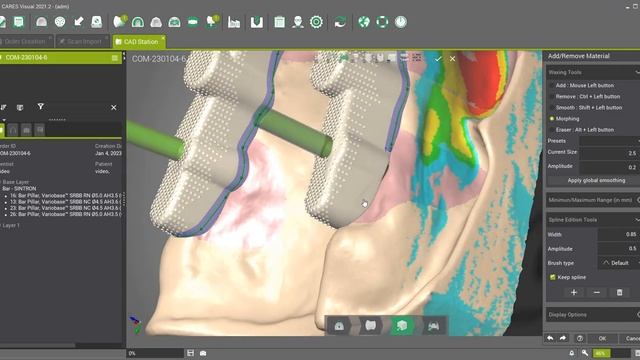Open settings via the green gear icon
The width and height of the screenshot is (640, 360).
pyautogui.click(x=316, y=22)
